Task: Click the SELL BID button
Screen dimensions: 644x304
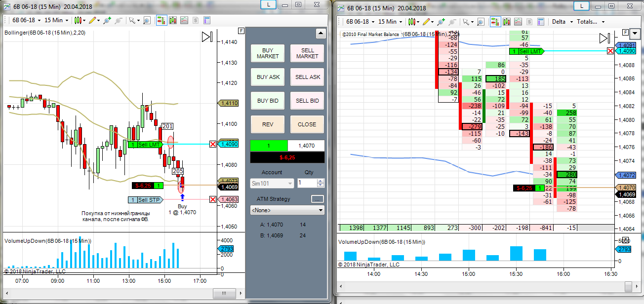Action: [307, 101]
